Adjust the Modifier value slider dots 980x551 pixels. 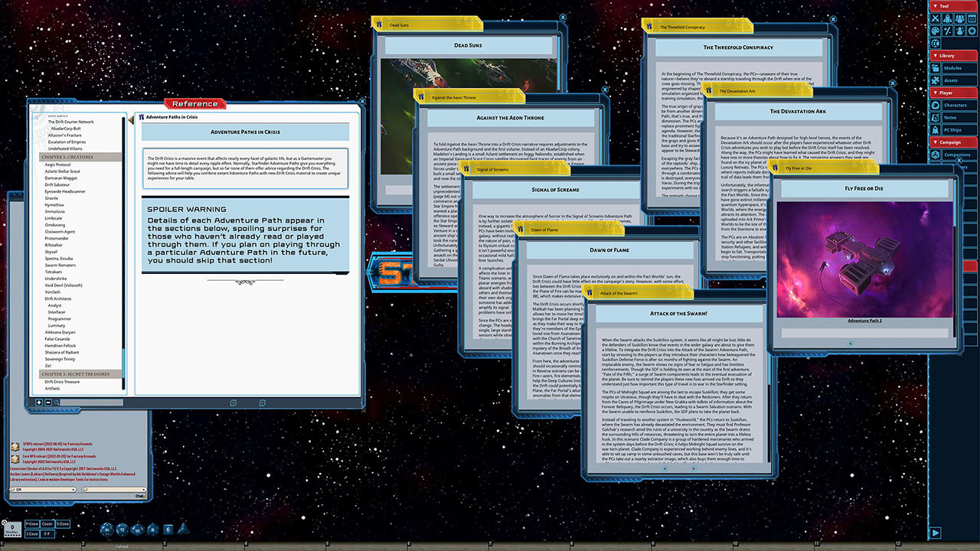click(x=11, y=536)
